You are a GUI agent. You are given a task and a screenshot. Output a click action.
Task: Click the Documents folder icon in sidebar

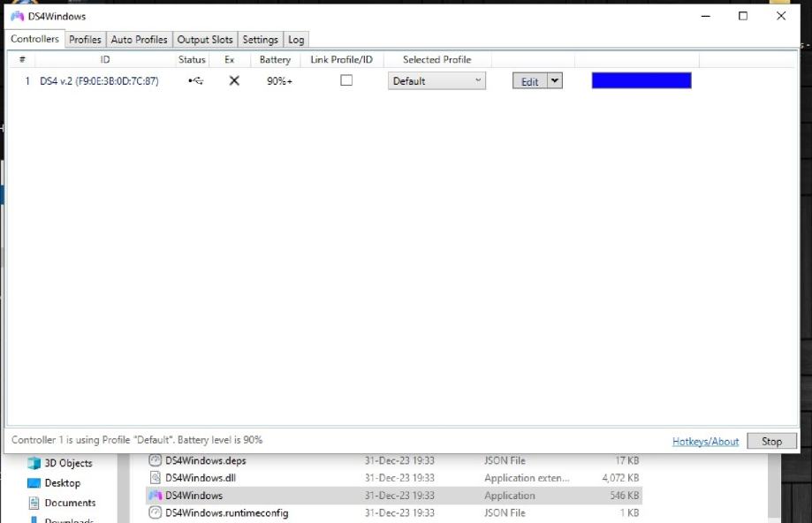coord(34,503)
